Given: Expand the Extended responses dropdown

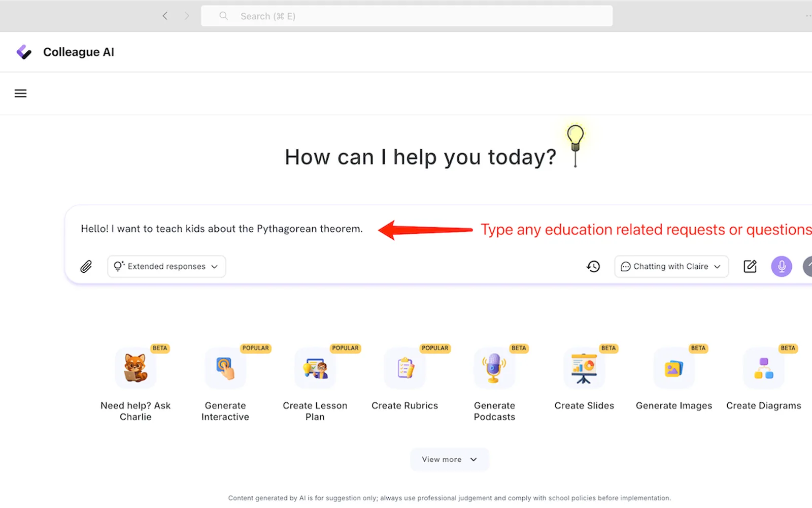Looking at the screenshot, I should (x=166, y=266).
